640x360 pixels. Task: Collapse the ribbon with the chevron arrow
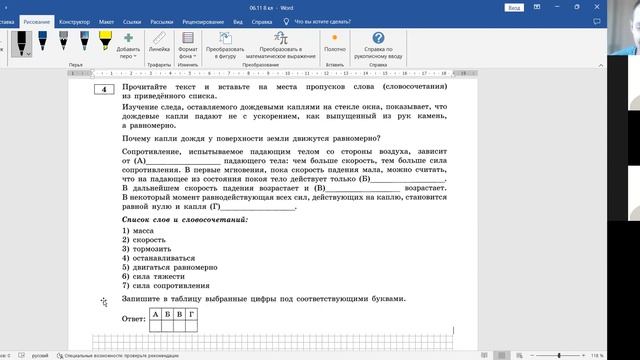click(600, 65)
